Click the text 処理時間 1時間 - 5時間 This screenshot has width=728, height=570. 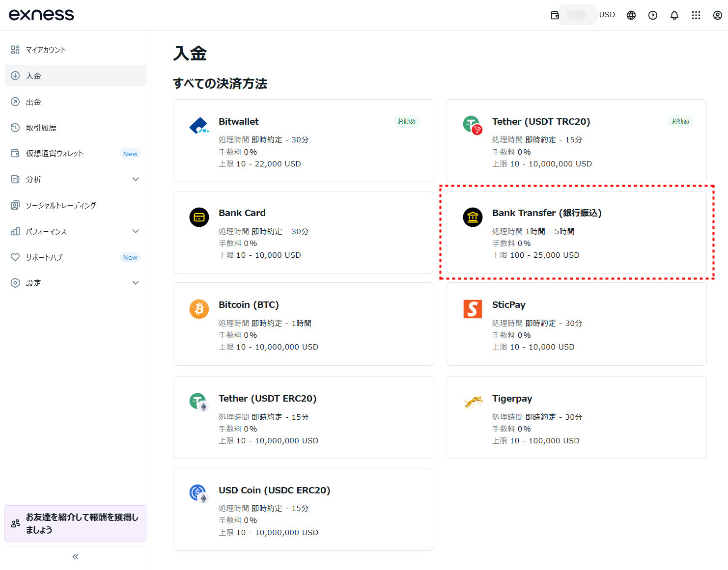pyautogui.click(x=533, y=231)
